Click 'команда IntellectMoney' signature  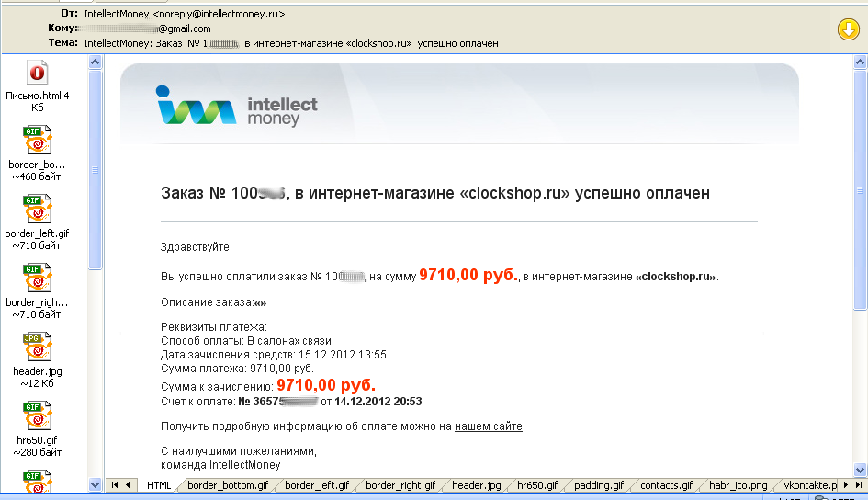(x=220, y=465)
